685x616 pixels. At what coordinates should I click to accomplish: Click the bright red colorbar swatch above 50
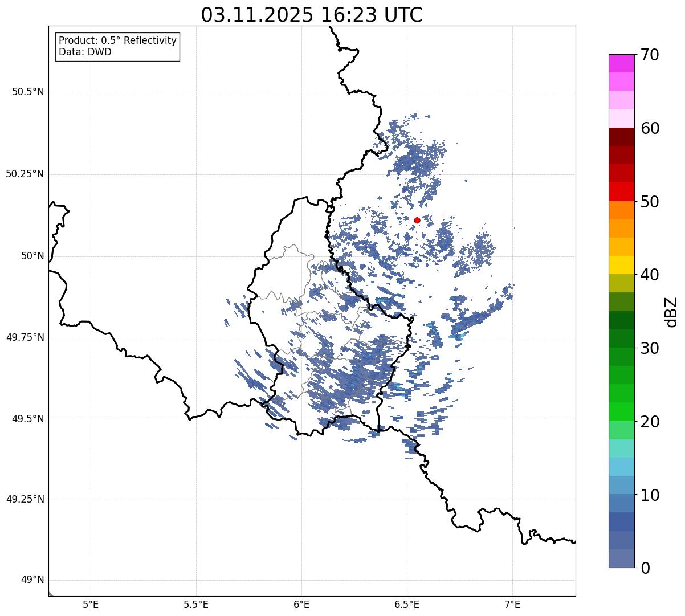click(x=622, y=192)
